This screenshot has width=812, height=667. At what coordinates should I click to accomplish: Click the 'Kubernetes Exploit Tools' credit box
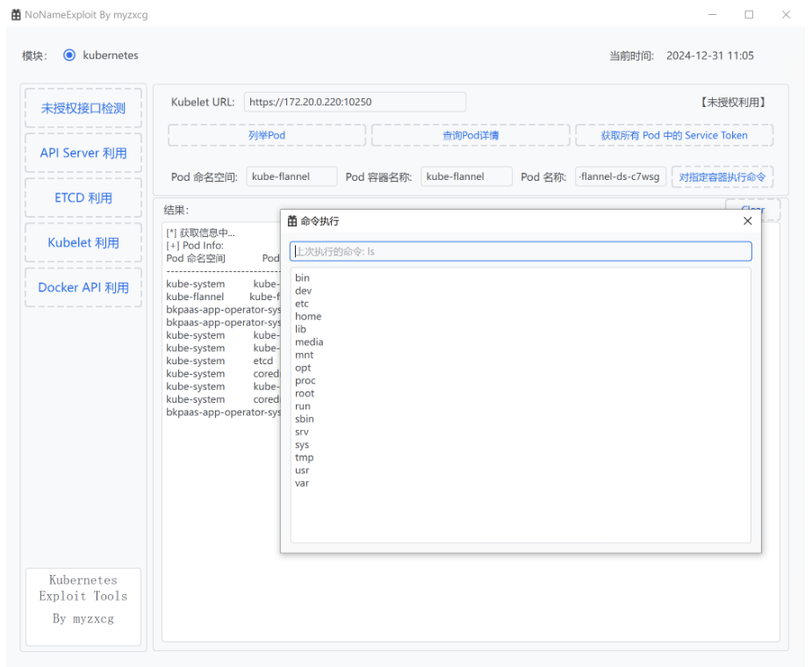pyautogui.click(x=83, y=607)
